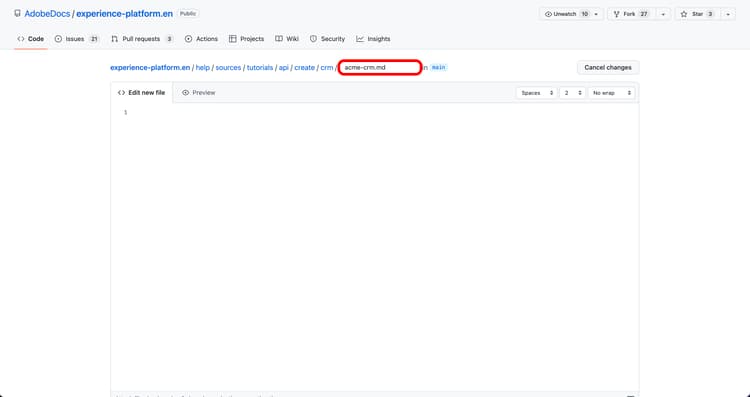Screen dimensions: 750x397
Task: Click the Public visibility badge
Action: click(x=188, y=14)
